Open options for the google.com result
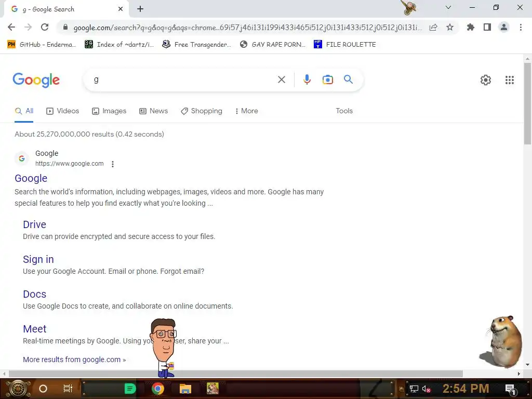This screenshot has height=399, width=532. [x=113, y=164]
